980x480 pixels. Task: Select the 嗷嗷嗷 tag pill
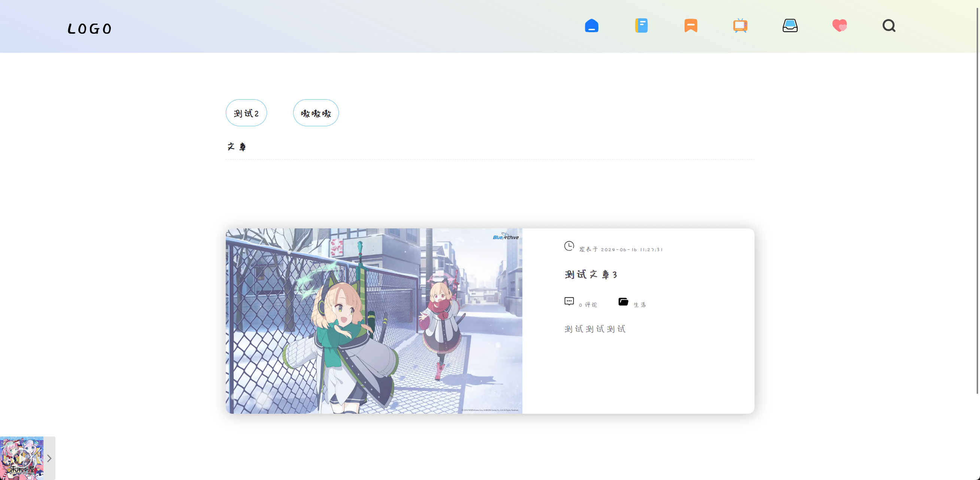point(316,113)
